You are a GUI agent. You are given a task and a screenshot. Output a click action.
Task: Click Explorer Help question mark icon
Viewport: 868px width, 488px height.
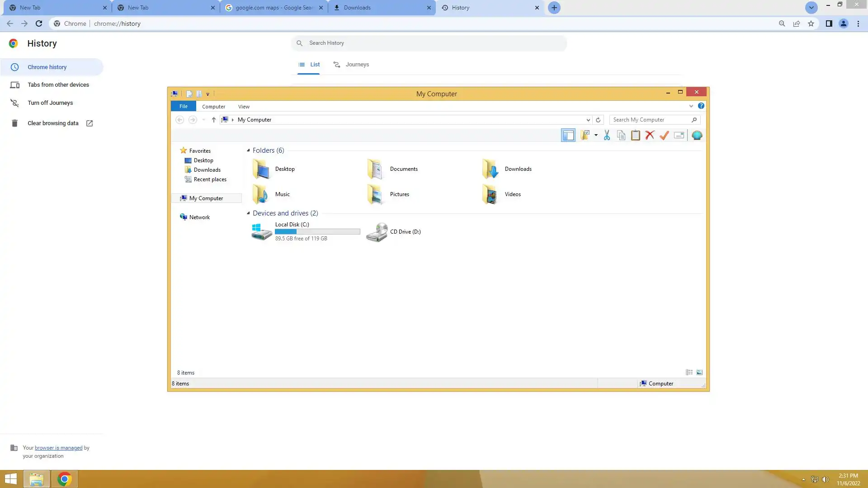pyautogui.click(x=701, y=106)
